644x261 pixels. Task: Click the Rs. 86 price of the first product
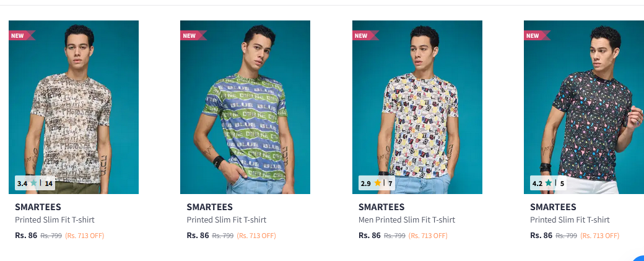[26, 236]
